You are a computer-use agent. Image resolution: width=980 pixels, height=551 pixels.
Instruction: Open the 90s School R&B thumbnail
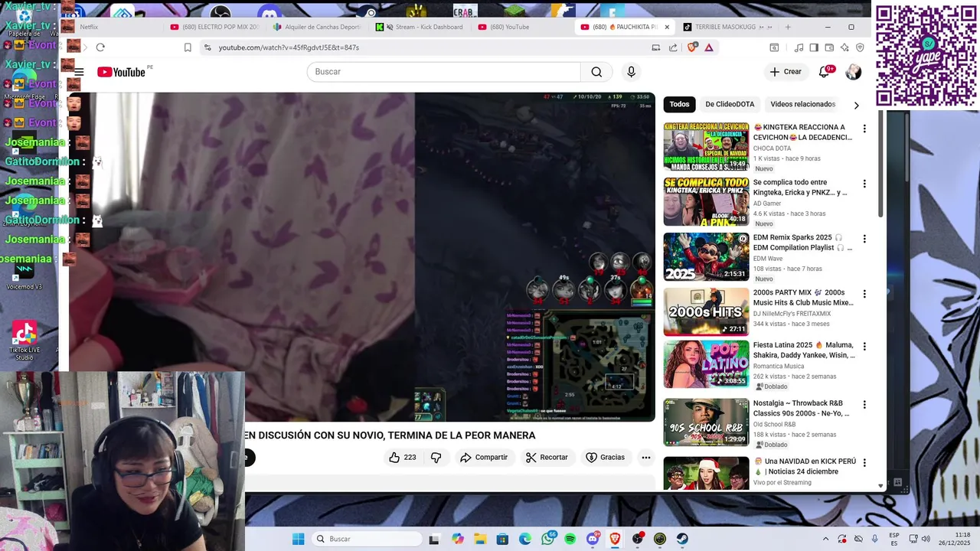click(706, 422)
